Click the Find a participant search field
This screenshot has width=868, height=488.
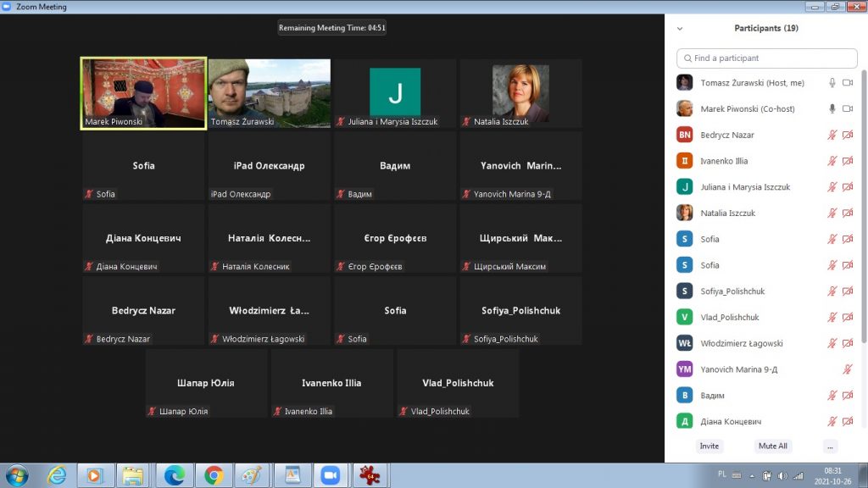click(767, 58)
